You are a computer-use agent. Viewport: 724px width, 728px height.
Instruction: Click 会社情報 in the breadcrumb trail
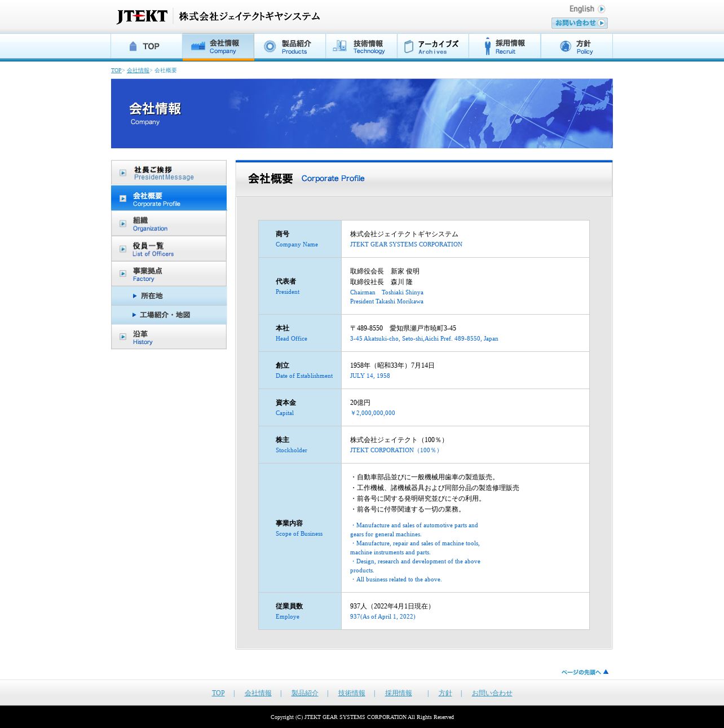(x=138, y=70)
